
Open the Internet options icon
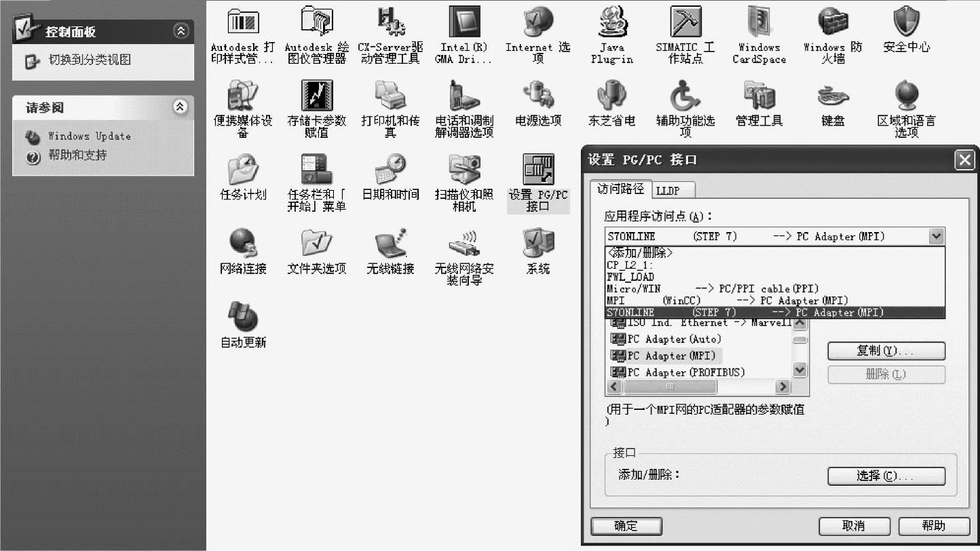coord(538,23)
